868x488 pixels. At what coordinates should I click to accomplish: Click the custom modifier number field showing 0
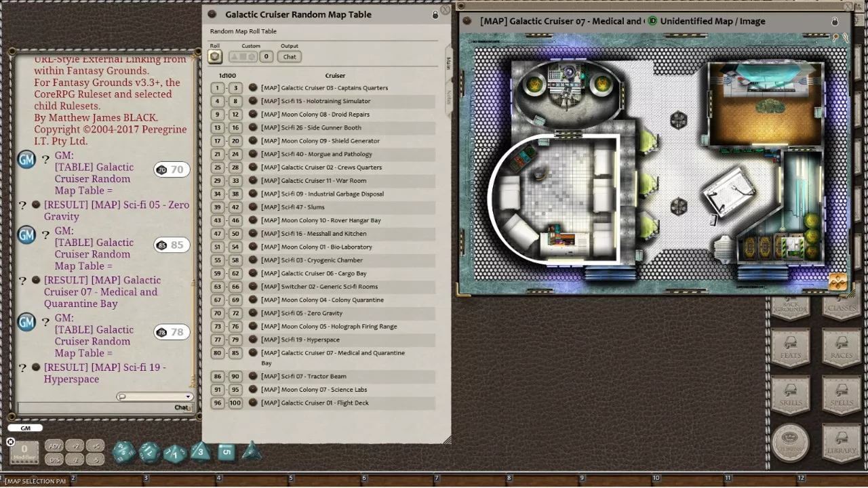coord(266,56)
